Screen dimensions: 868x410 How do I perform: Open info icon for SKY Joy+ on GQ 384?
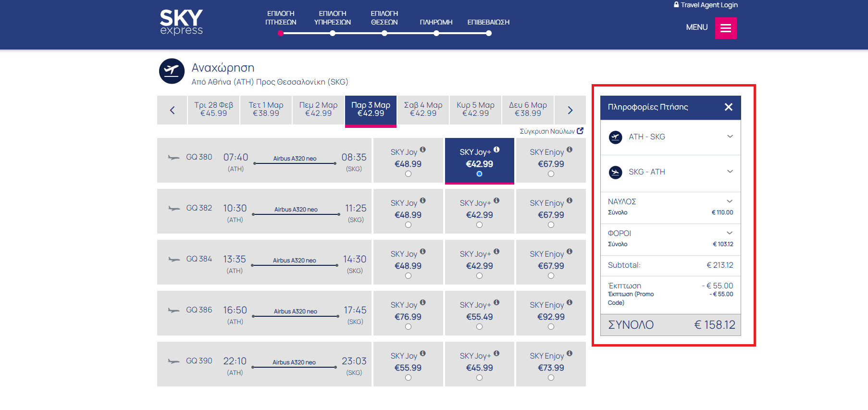(497, 251)
